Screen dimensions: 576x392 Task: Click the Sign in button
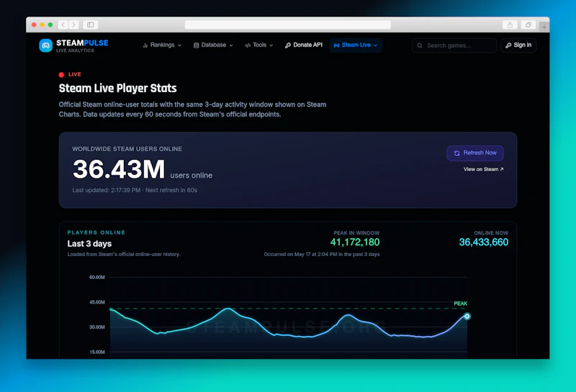click(518, 45)
